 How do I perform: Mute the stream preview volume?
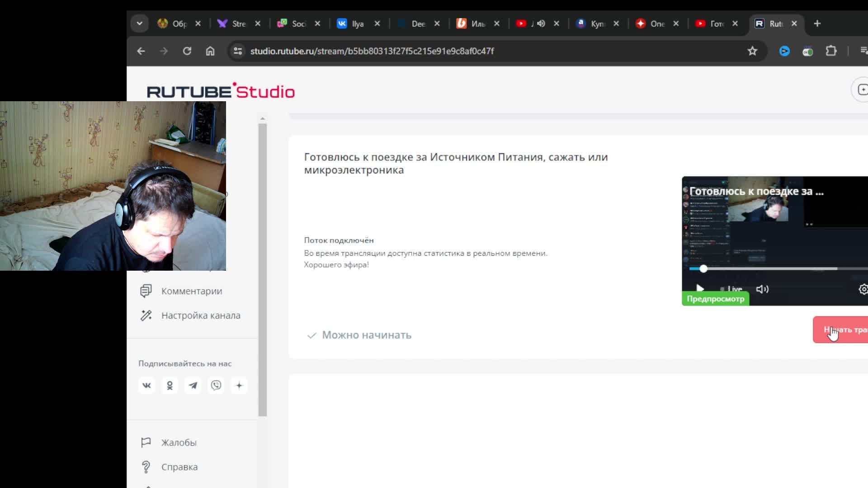(x=762, y=289)
